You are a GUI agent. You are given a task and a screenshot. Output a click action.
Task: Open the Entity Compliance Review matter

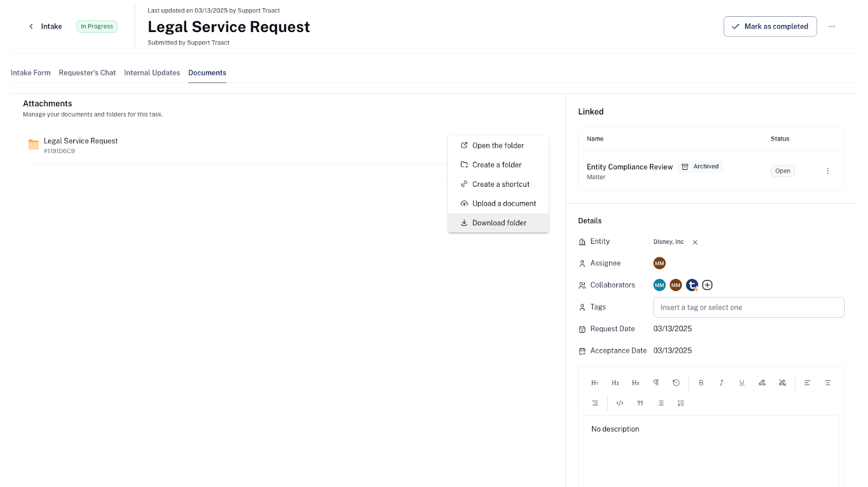[x=629, y=167]
